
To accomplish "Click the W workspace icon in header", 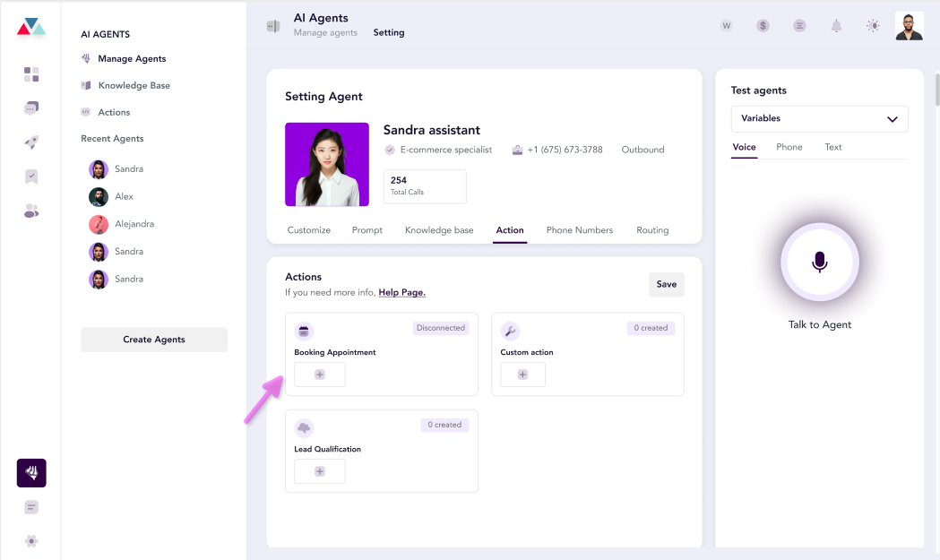I will (726, 26).
